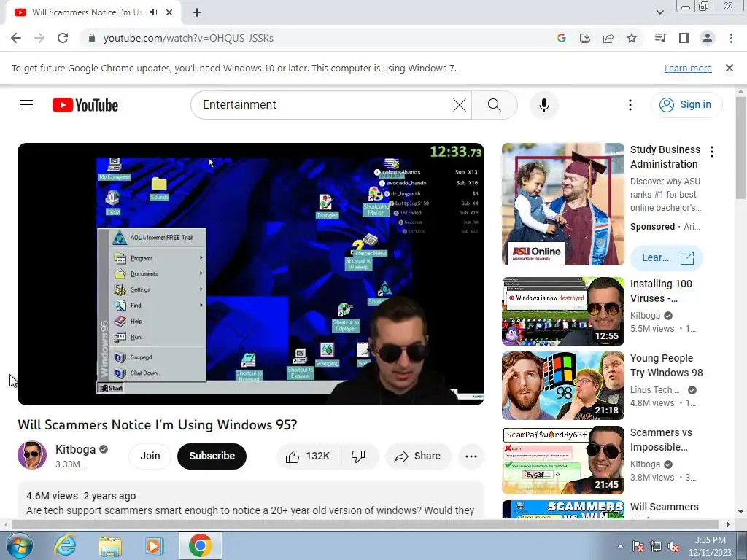The width and height of the screenshot is (747, 560).
Task: Open Windows Explorer from taskbar
Action: tap(110, 545)
